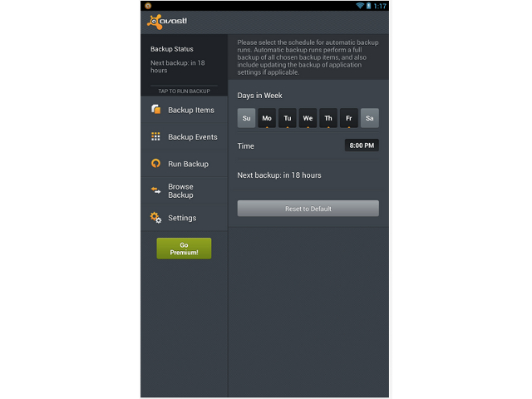The height and width of the screenshot is (399, 532).
Task: Click the Days in Week label
Action: pyautogui.click(x=259, y=96)
